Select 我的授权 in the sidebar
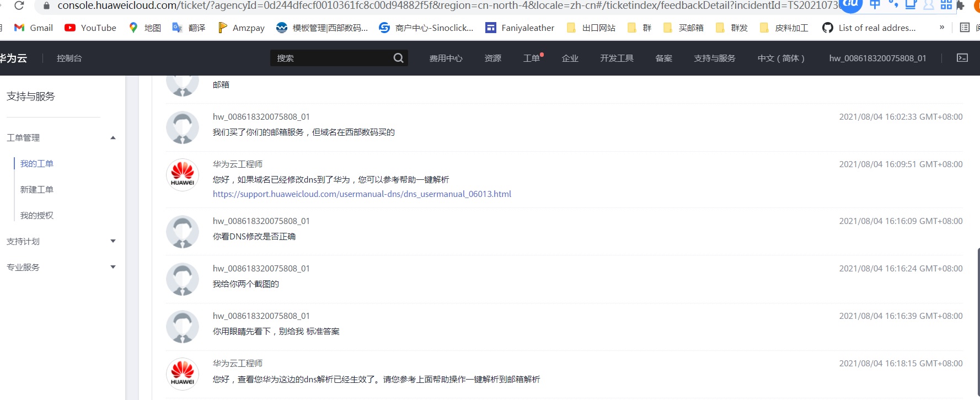The height and width of the screenshot is (400, 980). click(36, 215)
